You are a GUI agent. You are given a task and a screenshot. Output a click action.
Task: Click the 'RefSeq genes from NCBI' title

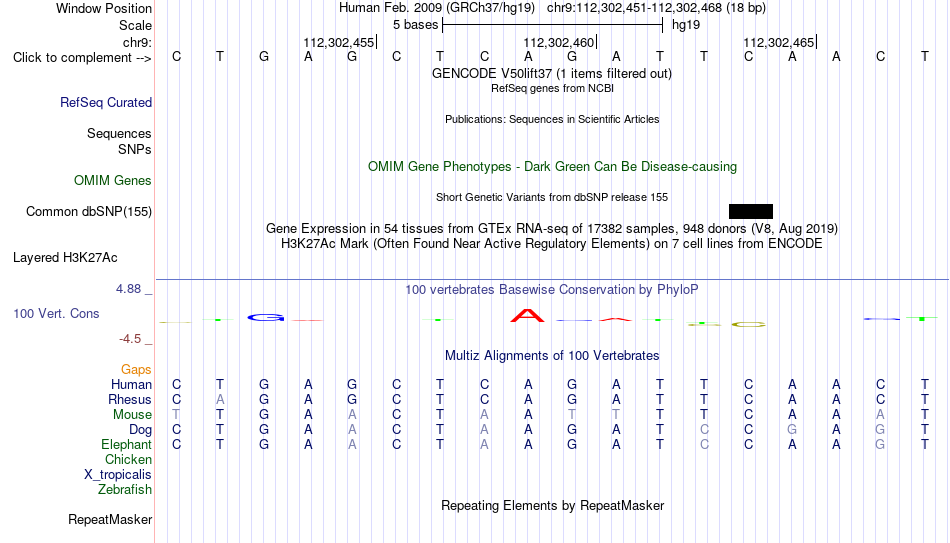tap(552, 88)
